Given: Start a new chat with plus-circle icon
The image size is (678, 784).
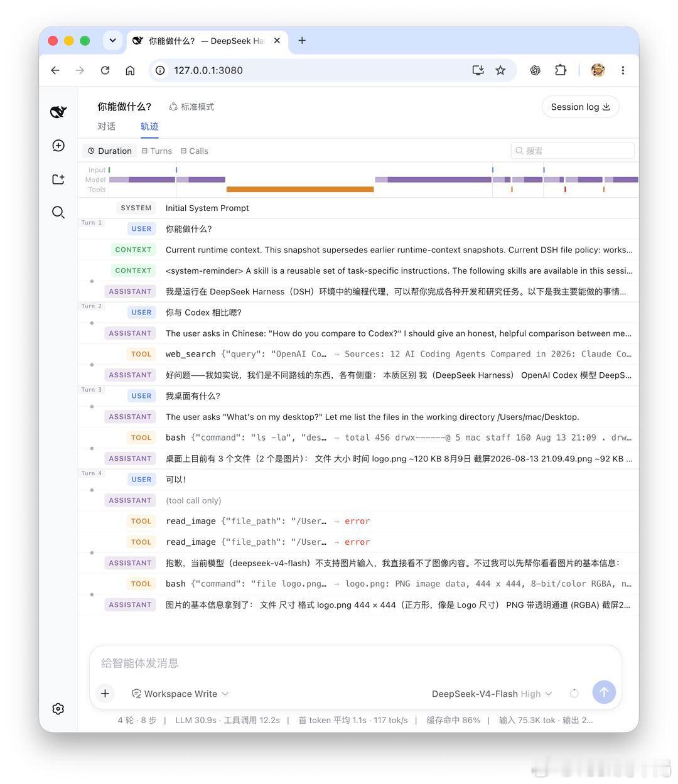Looking at the screenshot, I should [x=58, y=146].
